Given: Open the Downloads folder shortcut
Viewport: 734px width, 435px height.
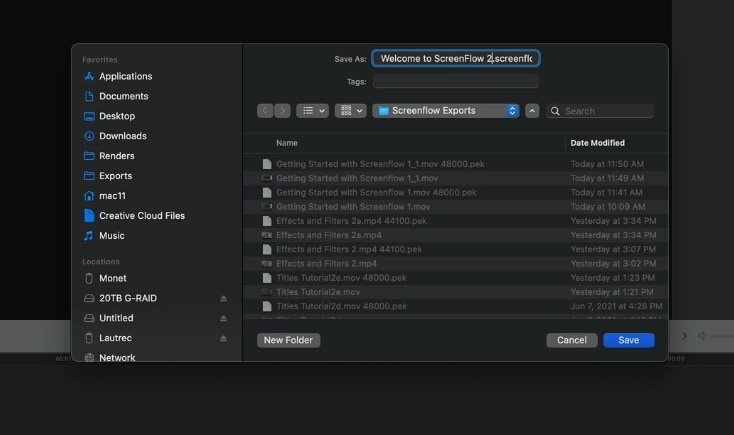Looking at the screenshot, I should [x=122, y=136].
